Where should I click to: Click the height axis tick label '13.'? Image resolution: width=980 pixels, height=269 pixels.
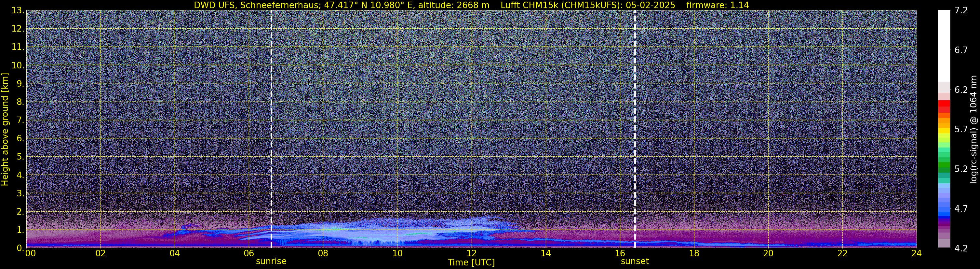18,10
